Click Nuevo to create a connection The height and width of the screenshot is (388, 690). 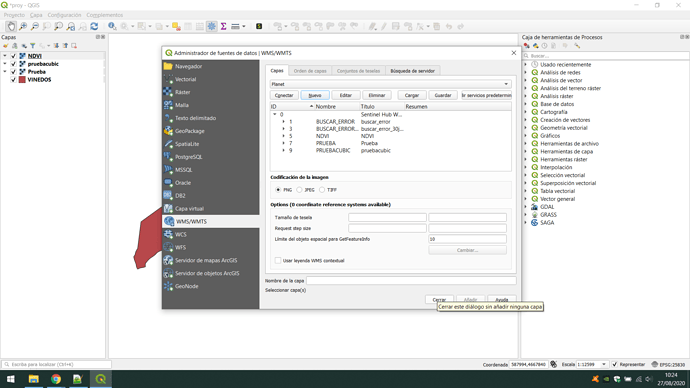pyautogui.click(x=315, y=95)
